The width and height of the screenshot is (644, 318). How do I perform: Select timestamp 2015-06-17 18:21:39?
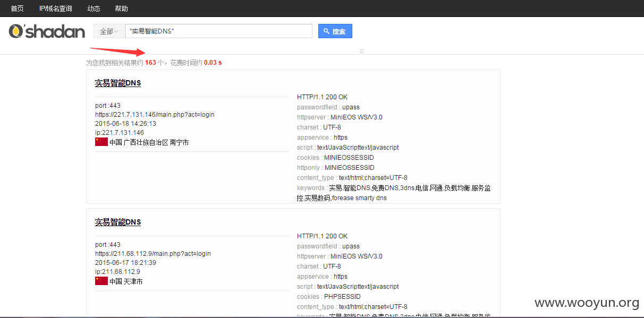pos(125,262)
